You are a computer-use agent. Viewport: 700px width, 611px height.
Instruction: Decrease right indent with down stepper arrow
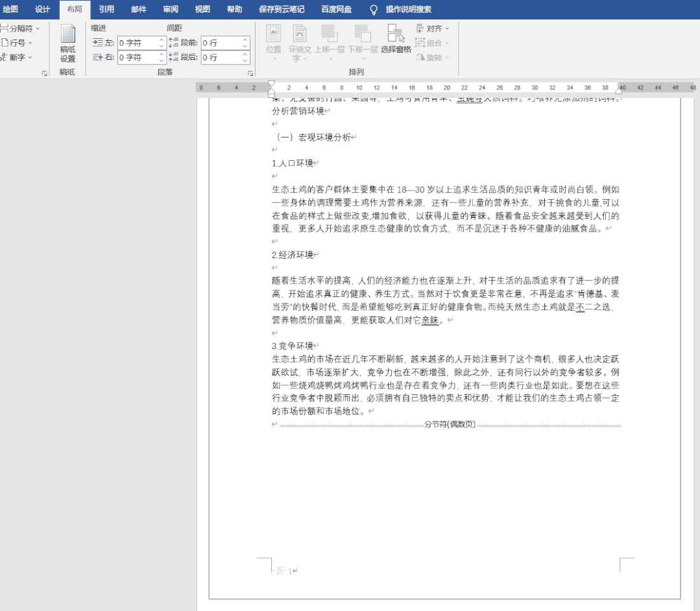(x=162, y=60)
